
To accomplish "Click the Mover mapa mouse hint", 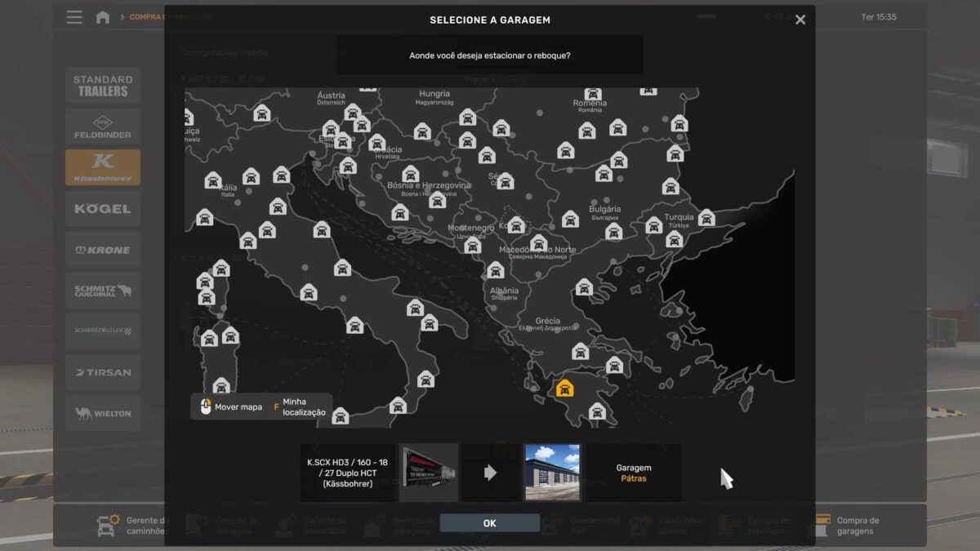I will 232,407.
